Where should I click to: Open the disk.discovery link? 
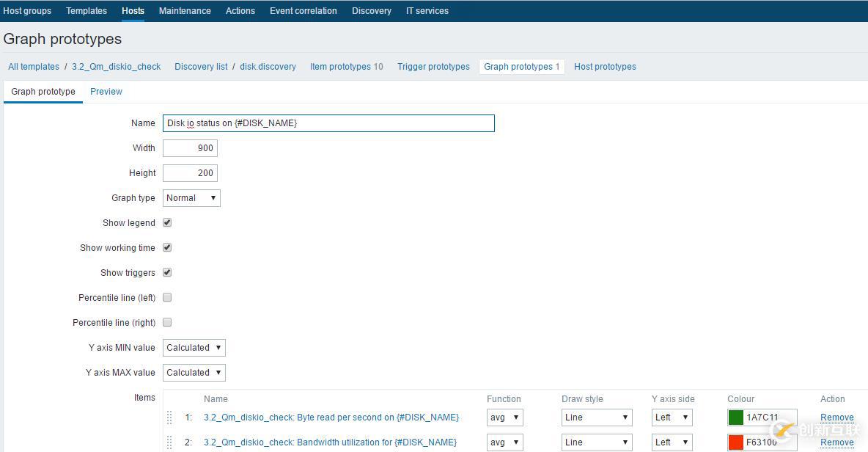click(x=268, y=67)
